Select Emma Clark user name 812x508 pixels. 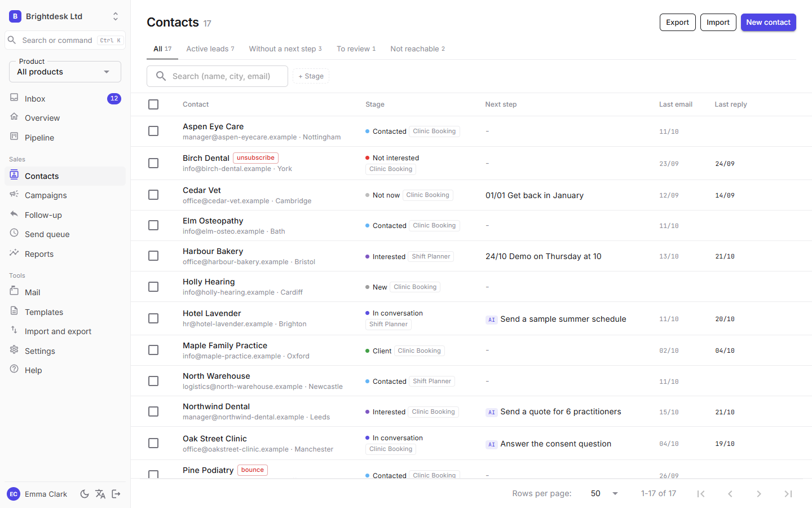pos(46,494)
